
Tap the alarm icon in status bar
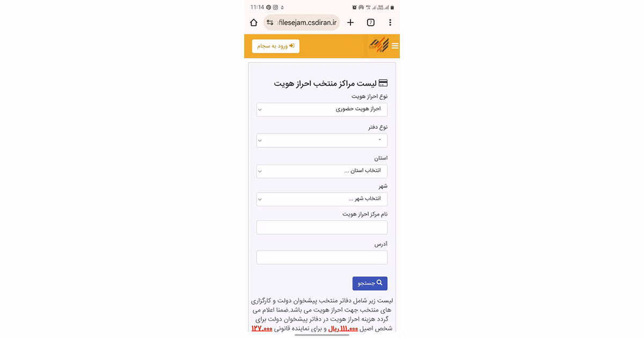pos(354,8)
